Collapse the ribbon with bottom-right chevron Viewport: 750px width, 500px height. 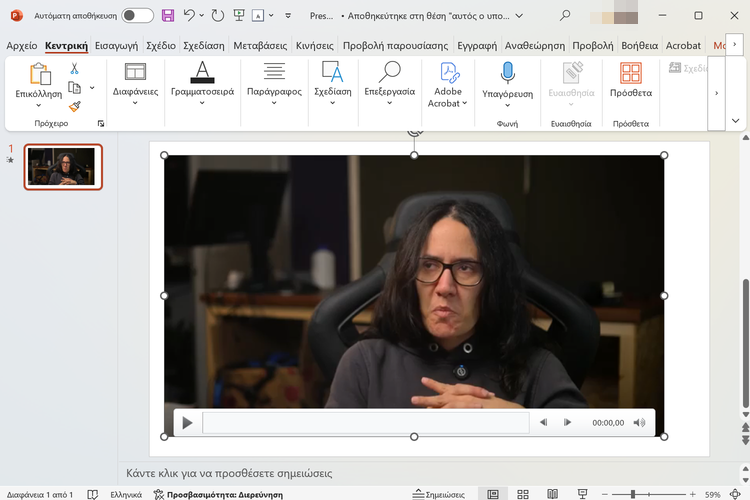pos(735,121)
